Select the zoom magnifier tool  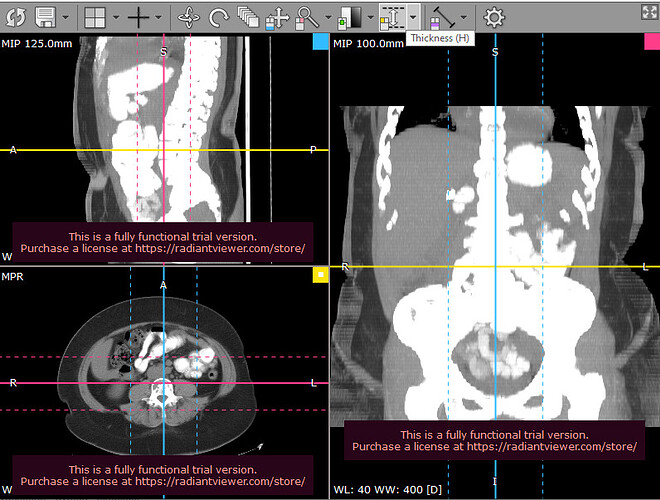(x=307, y=18)
